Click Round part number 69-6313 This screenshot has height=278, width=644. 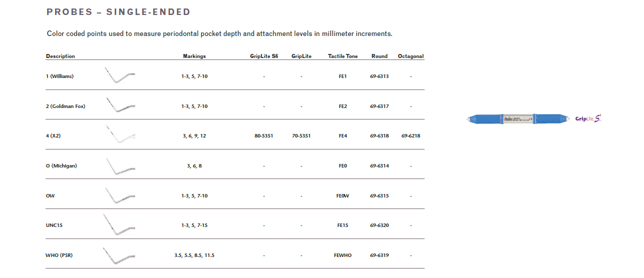380,76
